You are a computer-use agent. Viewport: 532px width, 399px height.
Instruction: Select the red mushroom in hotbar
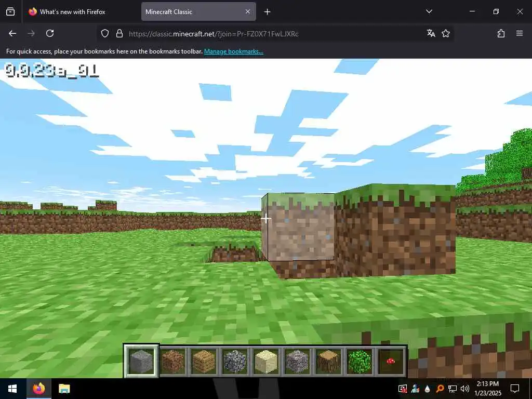[x=391, y=362]
